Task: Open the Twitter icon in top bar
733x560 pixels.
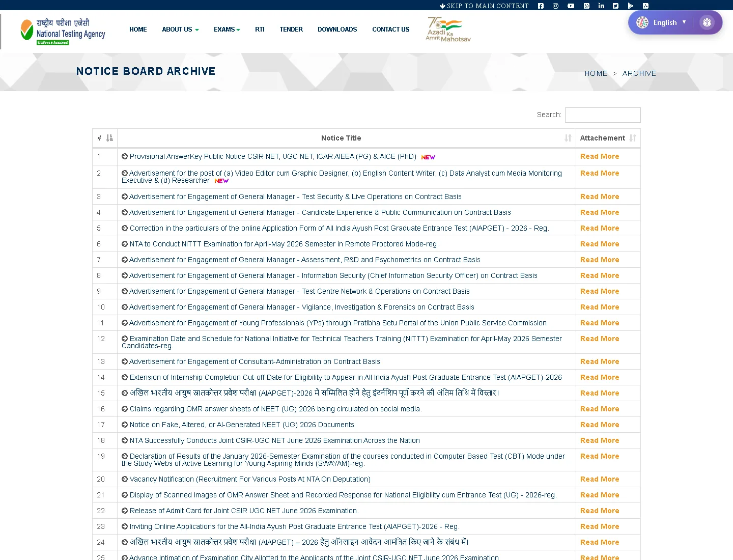Action: (616, 6)
